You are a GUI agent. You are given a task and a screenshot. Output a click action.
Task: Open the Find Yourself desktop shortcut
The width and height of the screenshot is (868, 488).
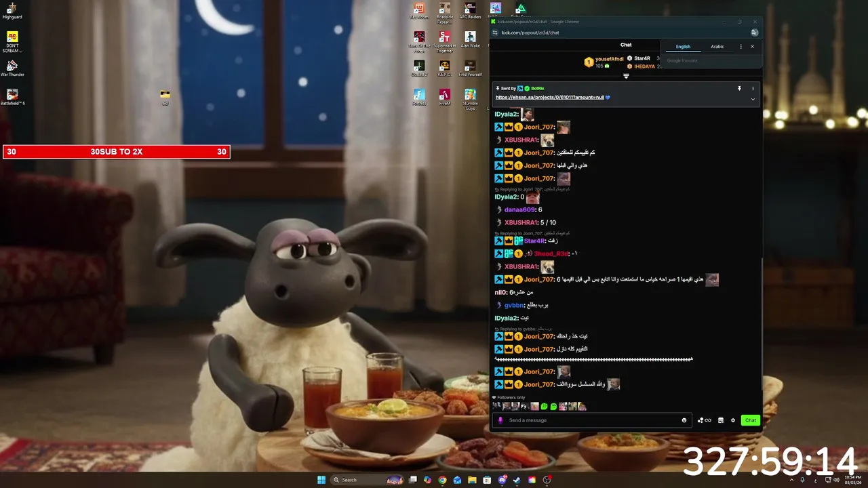coord(470,68)
